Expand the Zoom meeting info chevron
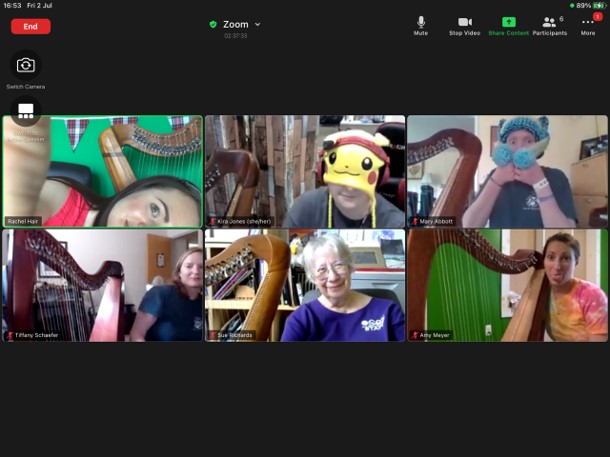The image size is (610, 457). [x=257, y=24]
